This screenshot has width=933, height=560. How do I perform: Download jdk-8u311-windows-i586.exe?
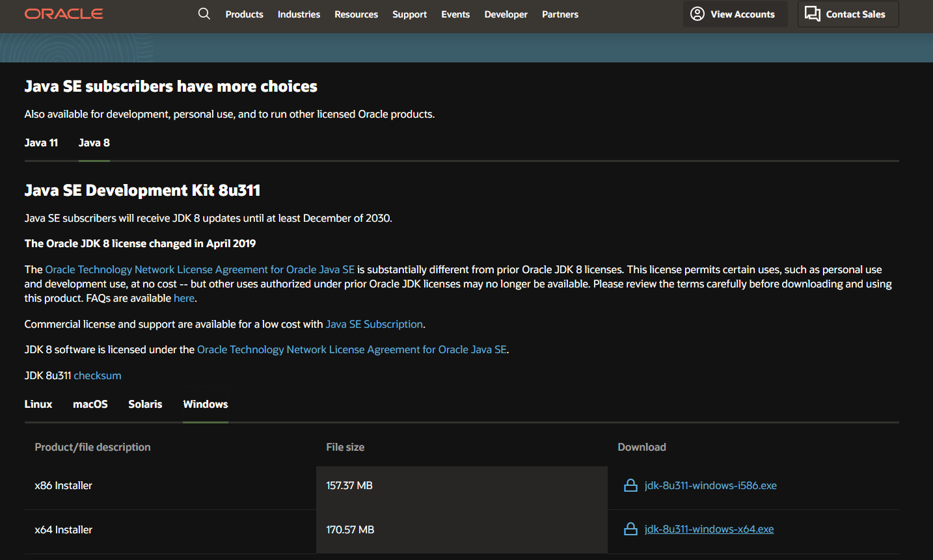pyautogui.click(x=710, y=485)
